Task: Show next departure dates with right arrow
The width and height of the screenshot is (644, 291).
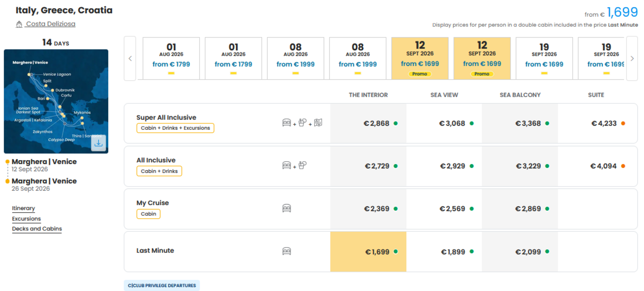Action: tap(632, 59)
